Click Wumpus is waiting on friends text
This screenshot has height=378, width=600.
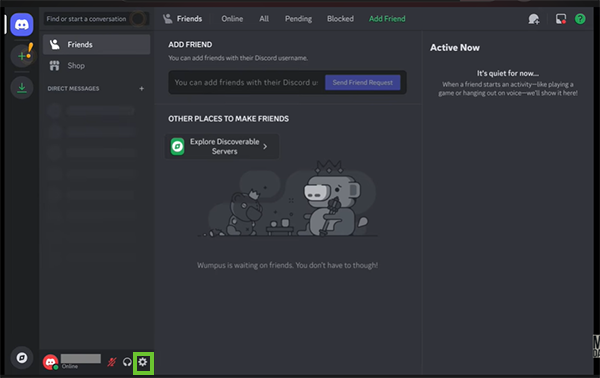(287, 265)
